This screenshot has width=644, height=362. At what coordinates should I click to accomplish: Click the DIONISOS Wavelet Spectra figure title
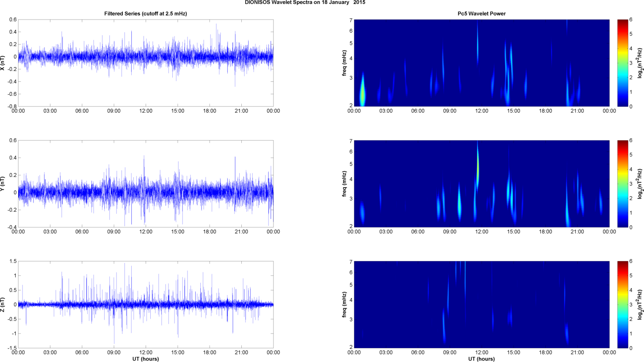point(305,3)
